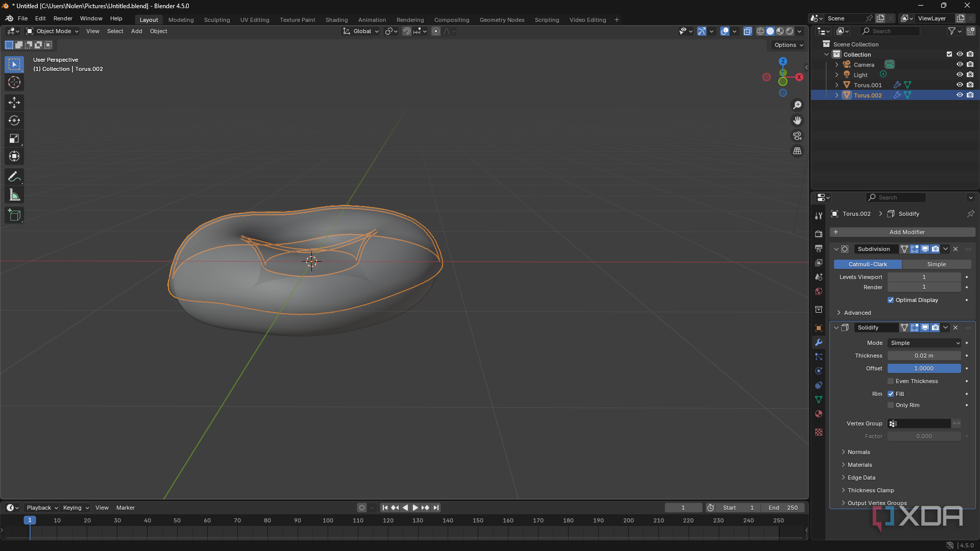Viewport: 980px width, 551px height.
Task: Open the View Layer properties tab
Action: pos(819,262)
